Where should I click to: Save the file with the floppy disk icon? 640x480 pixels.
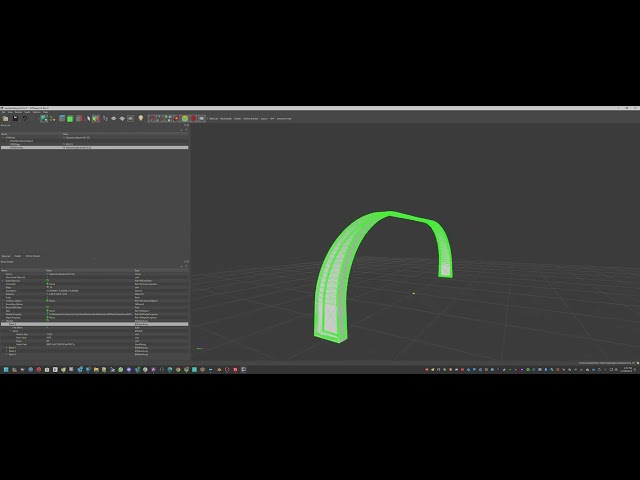15,118
